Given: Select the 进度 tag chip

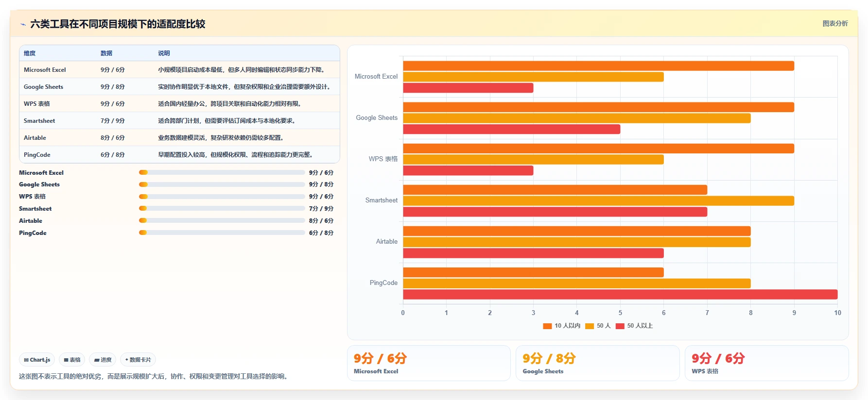Looking at the screenshot, I should pos(103,360).
